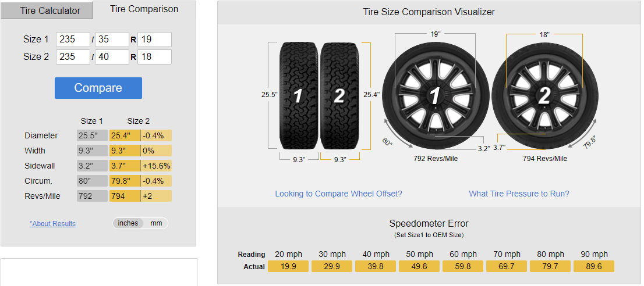Screen dimensions: 644x286
Task: Click the Size 1 width field
Action: coord(73,40)
